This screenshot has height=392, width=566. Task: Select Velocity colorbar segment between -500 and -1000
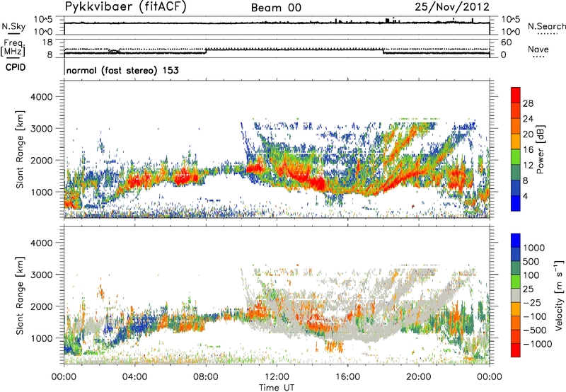(x=516, y=336)
